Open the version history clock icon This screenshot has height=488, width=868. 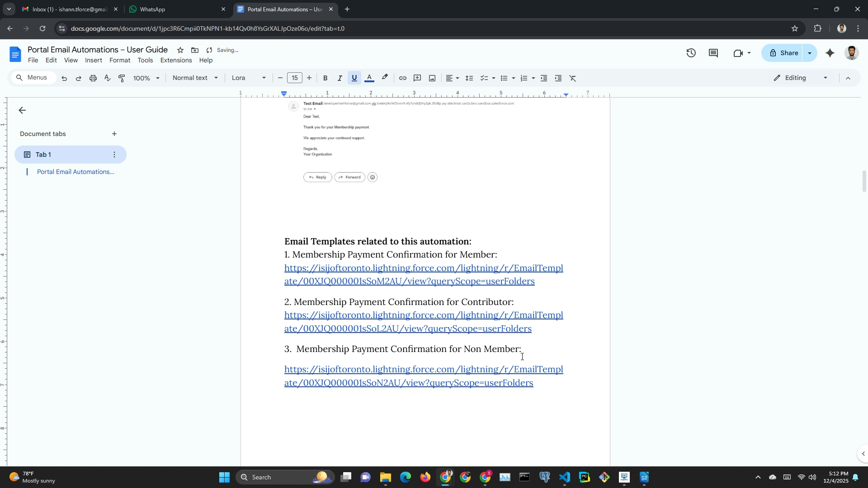691,53
